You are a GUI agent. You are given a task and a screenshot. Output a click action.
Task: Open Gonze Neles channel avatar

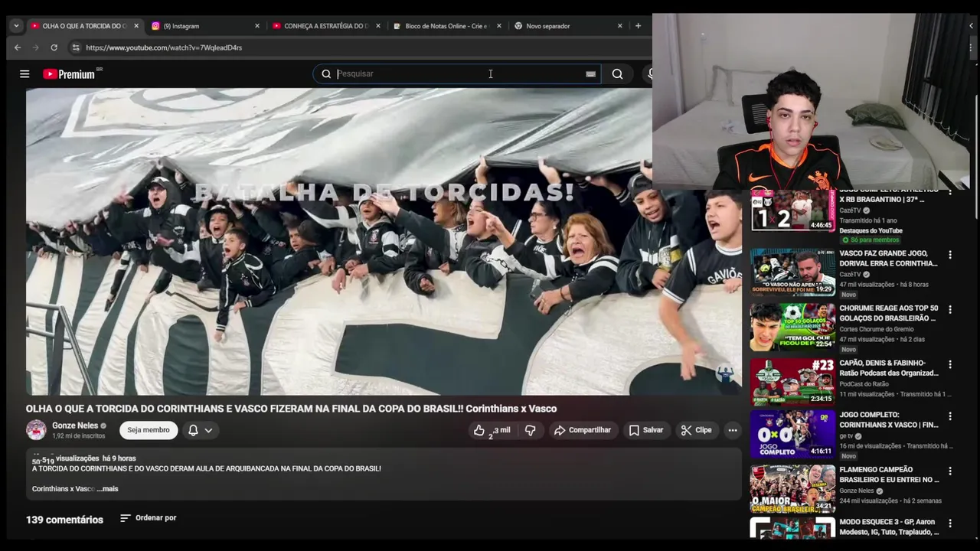(36, 430)
